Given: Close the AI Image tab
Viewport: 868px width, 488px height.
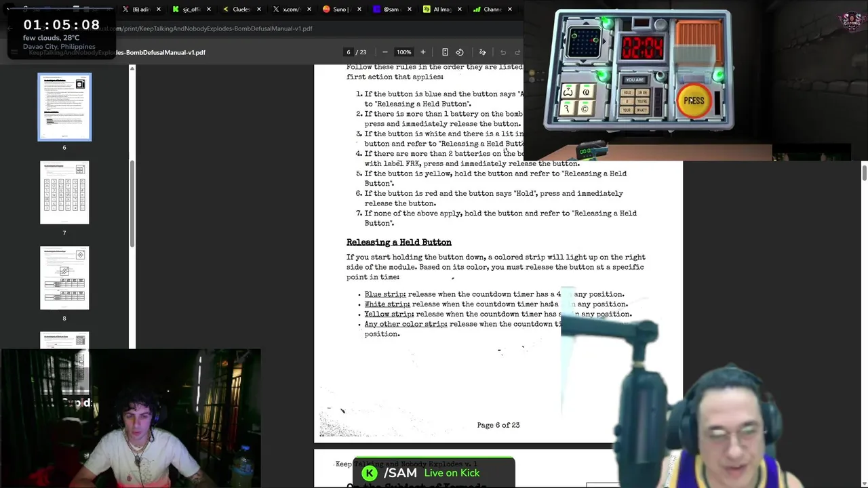Looking at the screenshot, I should (460, 9).
